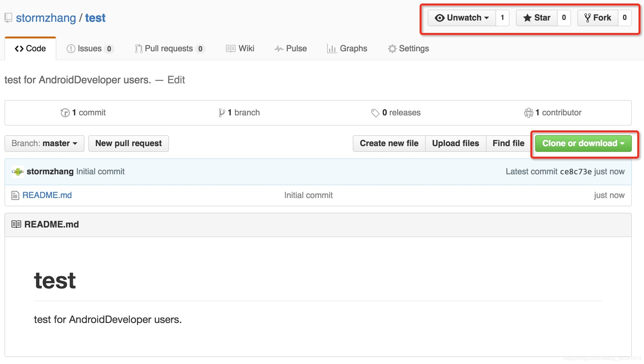
Task: Open the README.md file link
Action: 47,195
